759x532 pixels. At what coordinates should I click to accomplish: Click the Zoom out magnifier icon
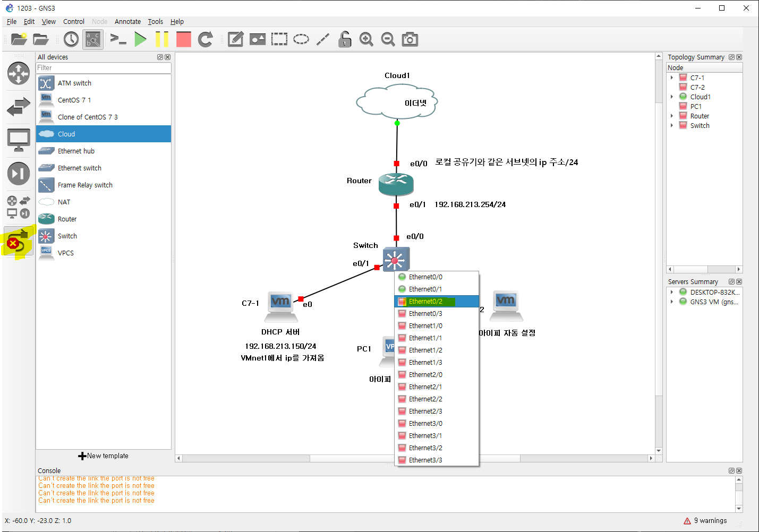coord(388,39)
